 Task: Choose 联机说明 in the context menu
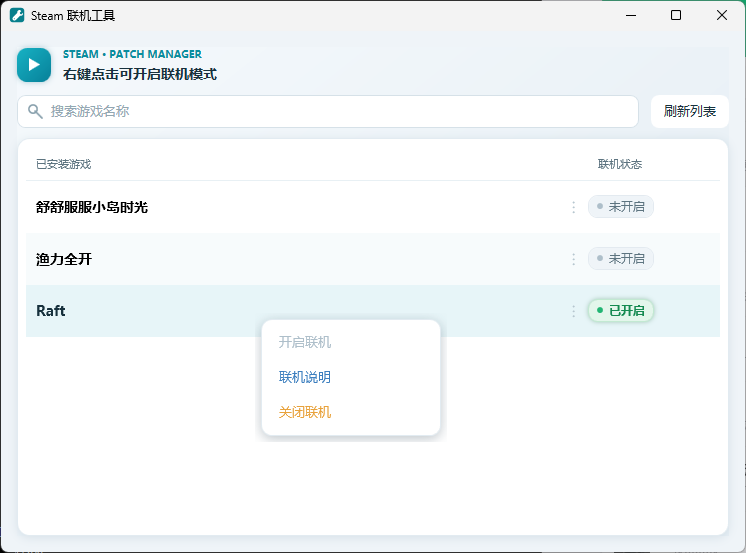point(304,377)
